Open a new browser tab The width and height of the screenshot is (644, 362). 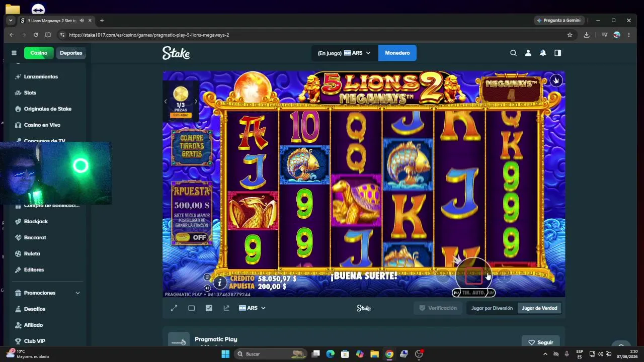point(102,21)
